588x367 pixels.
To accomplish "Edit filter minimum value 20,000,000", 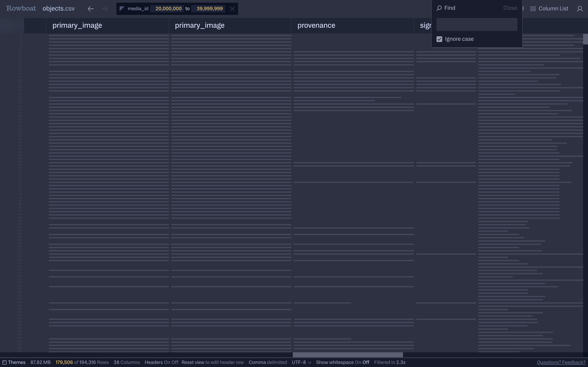I will tap(168, 9).
